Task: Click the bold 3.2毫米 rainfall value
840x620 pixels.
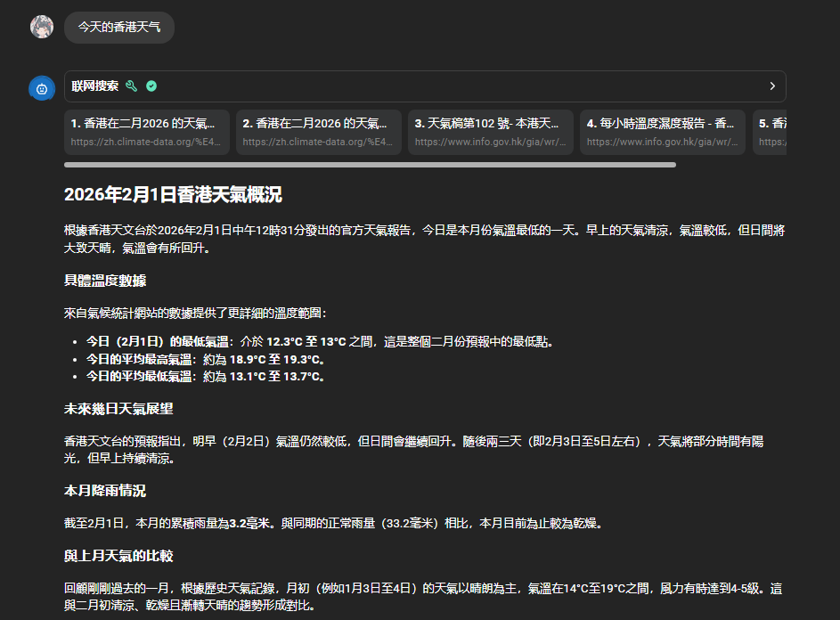Action: (249, 523)
